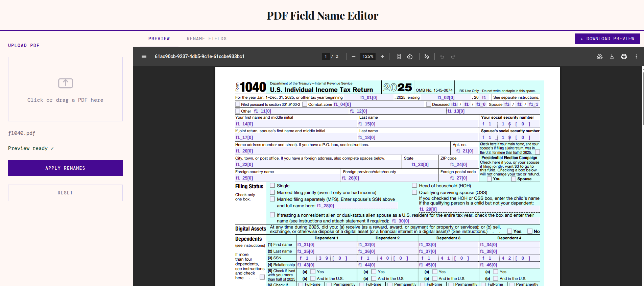The width and height of the screenshot is (644, 286).
Task: Click the redo arrow in PDF toolbar
Action: point(453,56)
